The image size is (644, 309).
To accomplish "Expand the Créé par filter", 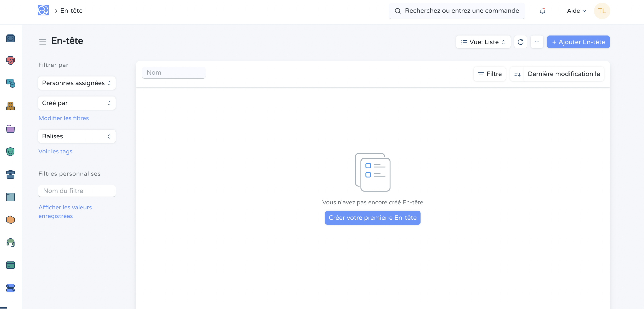I will click(x=77, y=103).
